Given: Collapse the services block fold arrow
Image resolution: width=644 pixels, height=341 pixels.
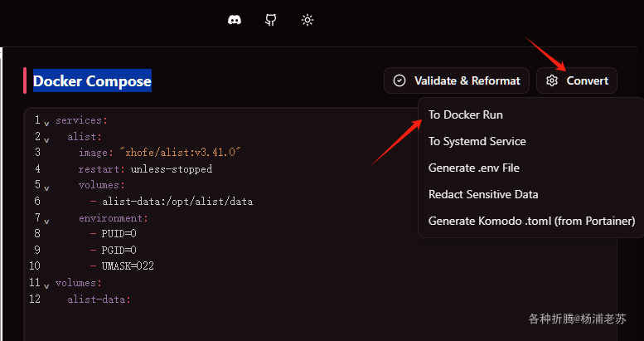Looking at the screenshot, I should click(46, 123).
